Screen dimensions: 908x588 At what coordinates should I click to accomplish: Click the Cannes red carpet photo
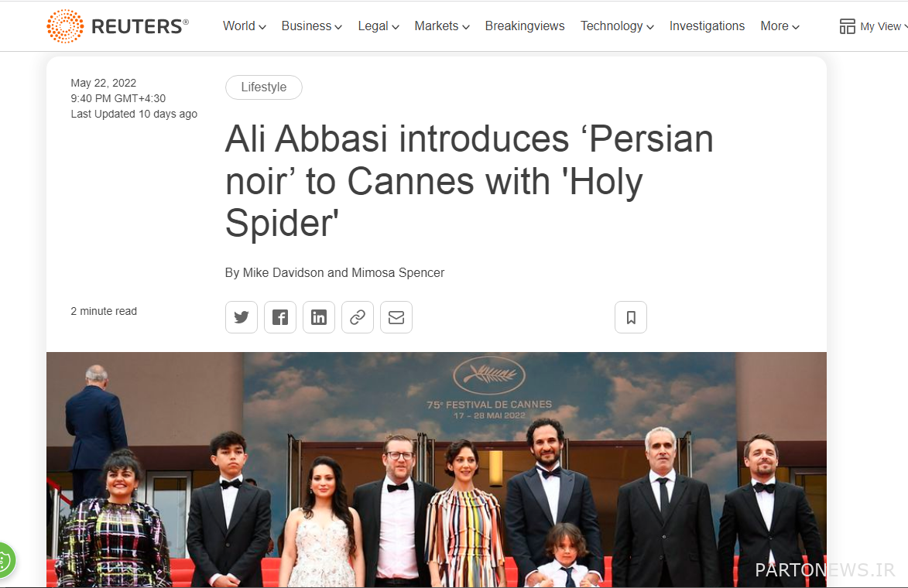click(437, 470)
